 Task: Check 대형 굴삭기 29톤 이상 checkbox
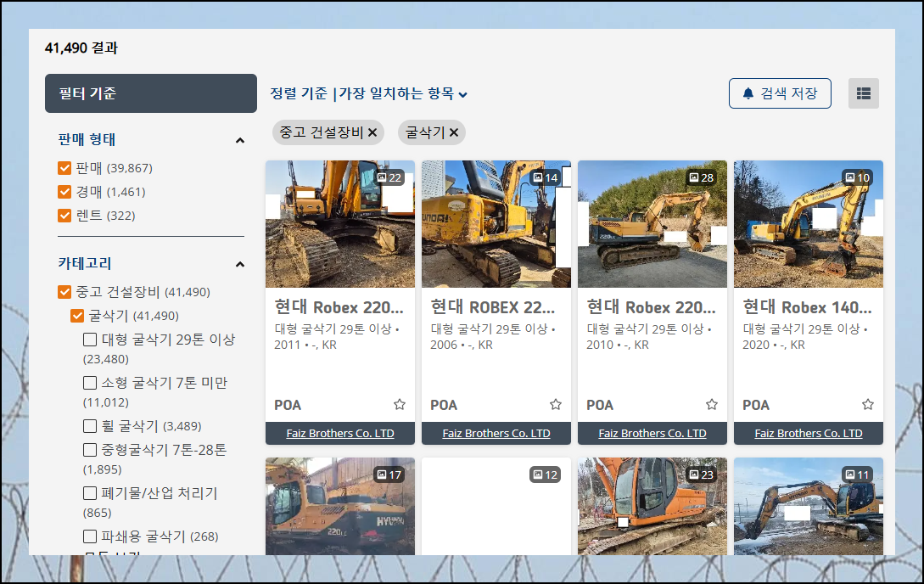point(90,340)
